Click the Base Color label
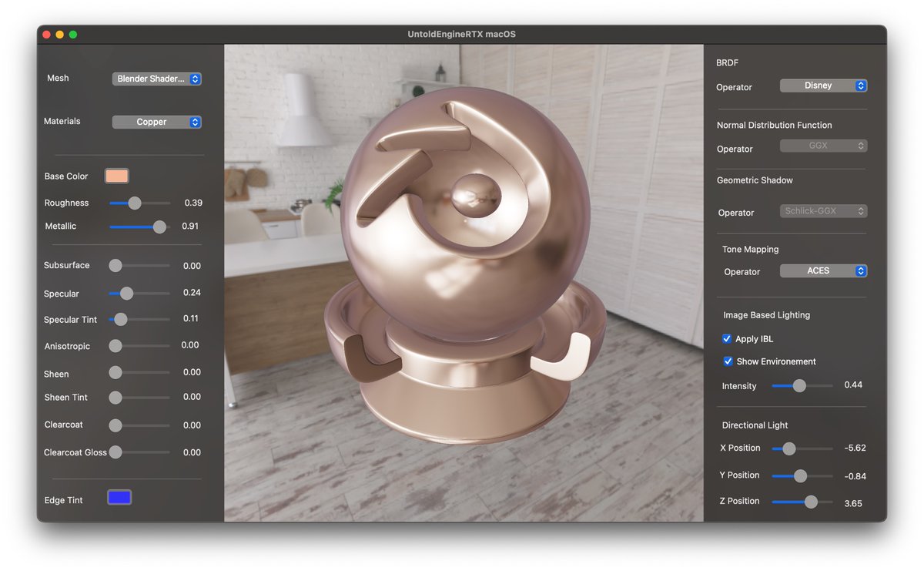The image size is (924, 571). [x=66, y=176]
